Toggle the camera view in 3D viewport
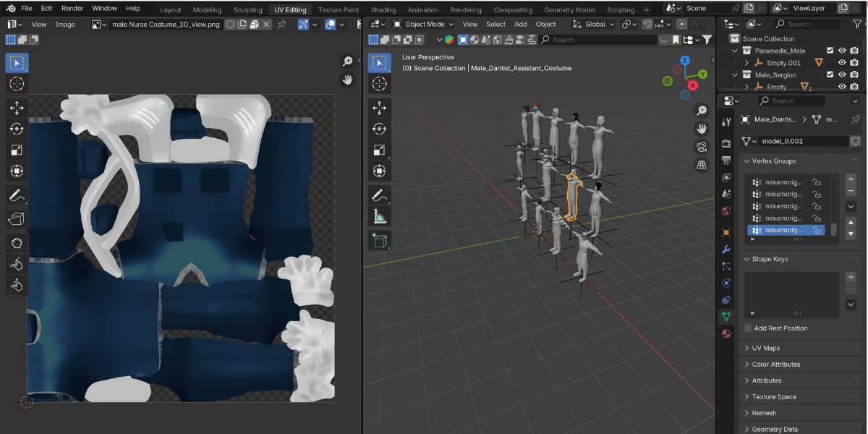 coord(702,147)
